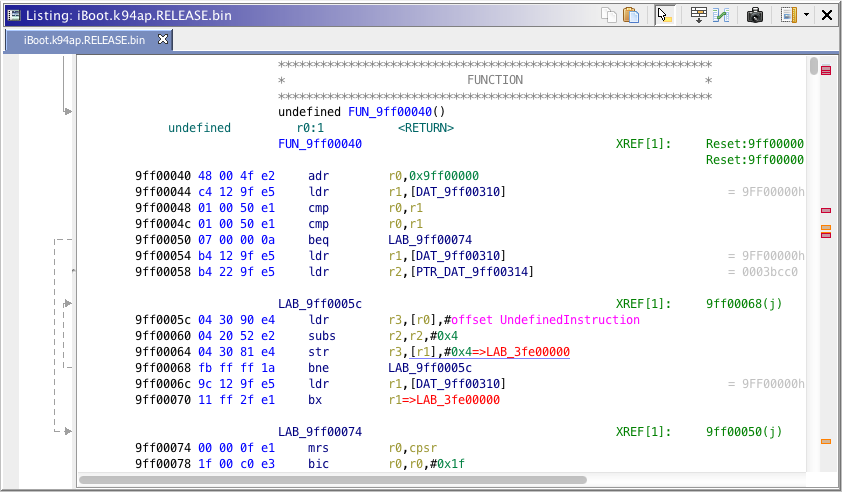Click offset UndefinedInstruction operand
842x492 pixels.
(x=545, y=320)
